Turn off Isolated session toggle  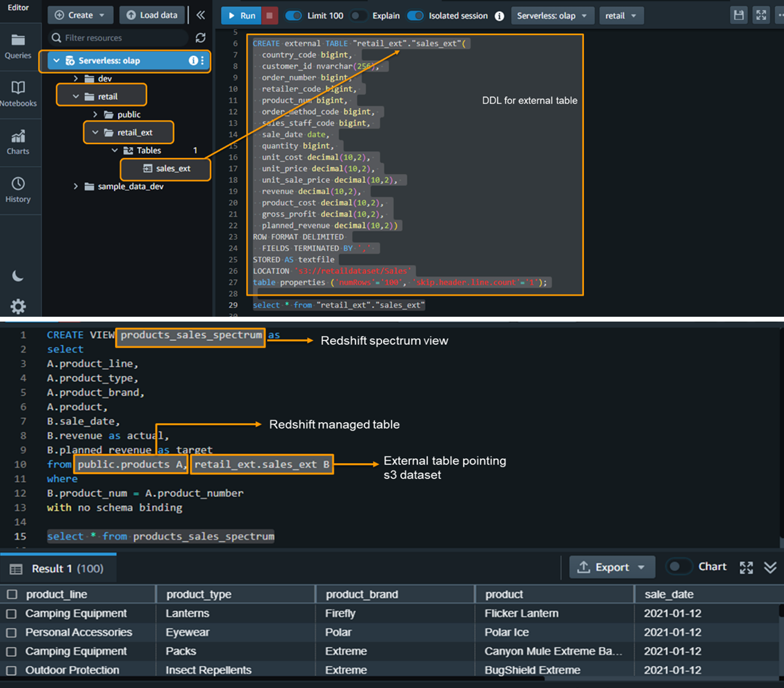coord(415,15)
